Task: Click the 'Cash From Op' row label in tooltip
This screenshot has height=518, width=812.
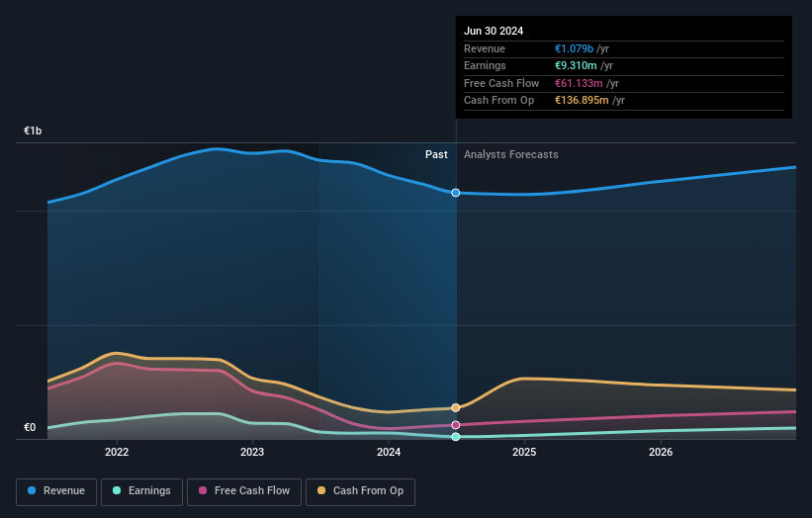Action: [x=498, y=101]
